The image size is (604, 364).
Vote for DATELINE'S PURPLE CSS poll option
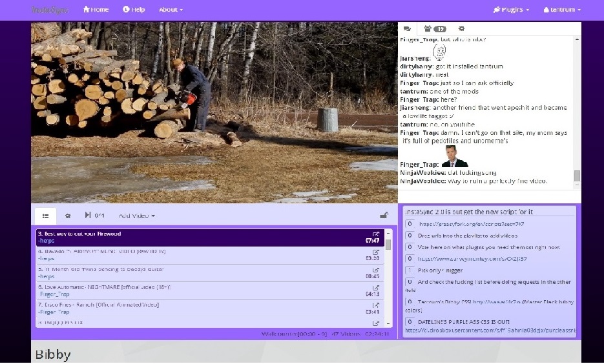tap(410, 321)
